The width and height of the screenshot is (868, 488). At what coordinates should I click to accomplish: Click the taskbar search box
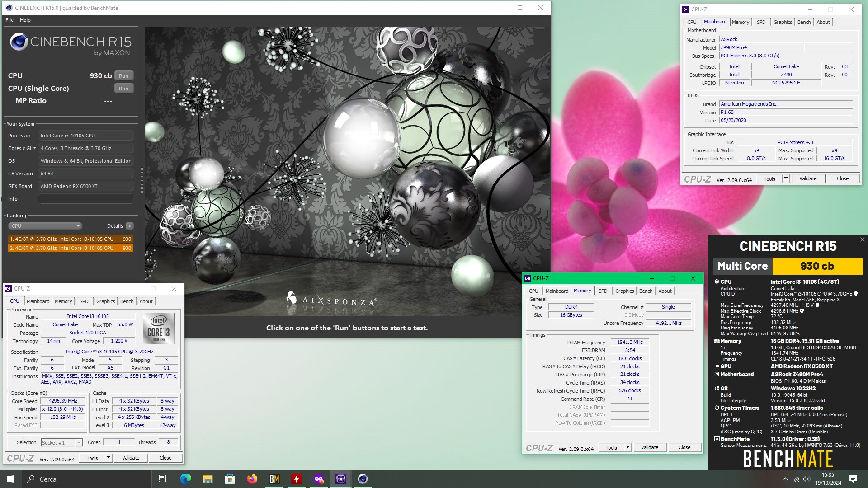87,479
